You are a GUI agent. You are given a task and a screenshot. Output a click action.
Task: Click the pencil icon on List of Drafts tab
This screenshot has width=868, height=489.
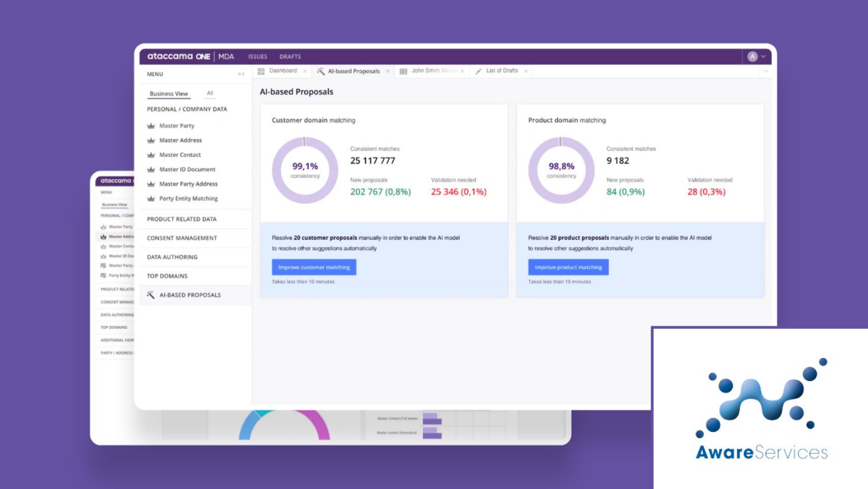tap(478, 71)
